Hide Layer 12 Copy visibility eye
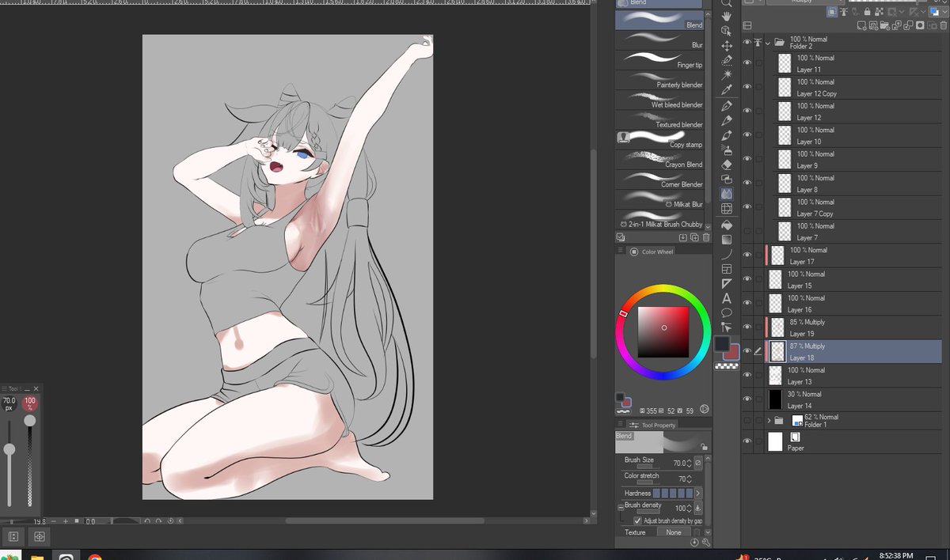 747,87
